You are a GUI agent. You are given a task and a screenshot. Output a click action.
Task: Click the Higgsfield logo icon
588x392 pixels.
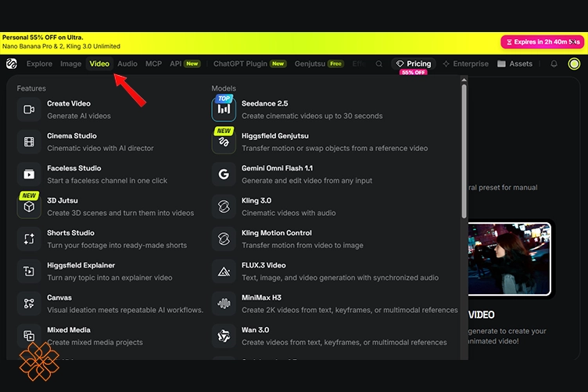(12, 64)
